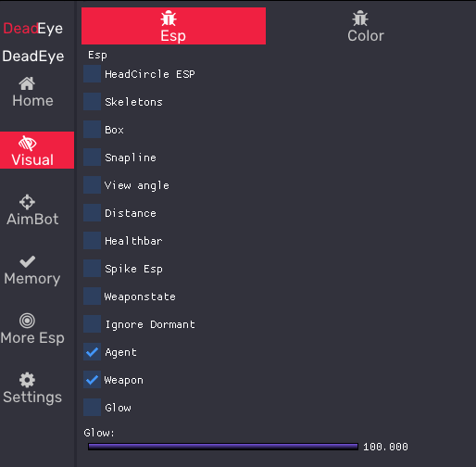Open the Settings gear icon
The image size is (476, 467).
point(27,380)
